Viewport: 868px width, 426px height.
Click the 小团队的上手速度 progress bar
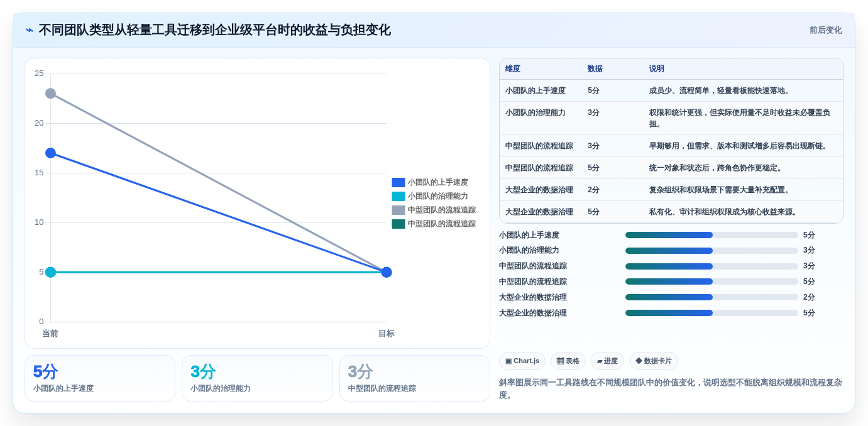click(x=711, y=235)
